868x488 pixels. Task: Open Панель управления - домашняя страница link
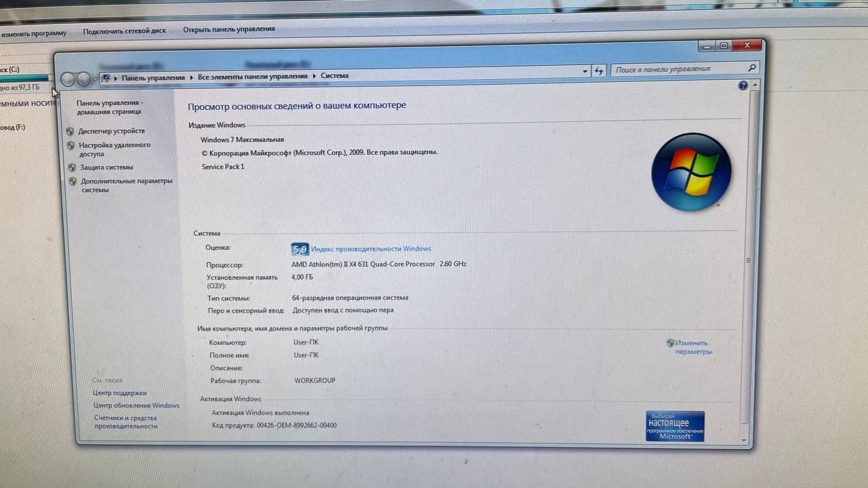109,107
